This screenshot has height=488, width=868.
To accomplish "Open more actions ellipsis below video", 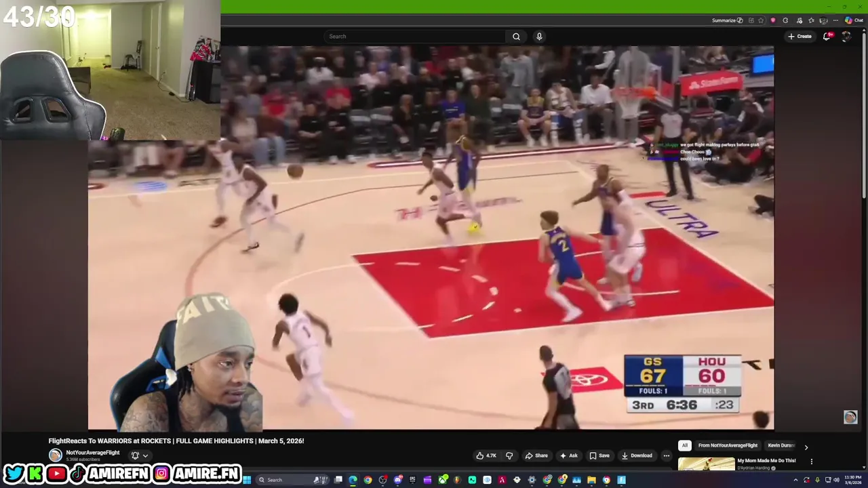I will tap(667, 455).
